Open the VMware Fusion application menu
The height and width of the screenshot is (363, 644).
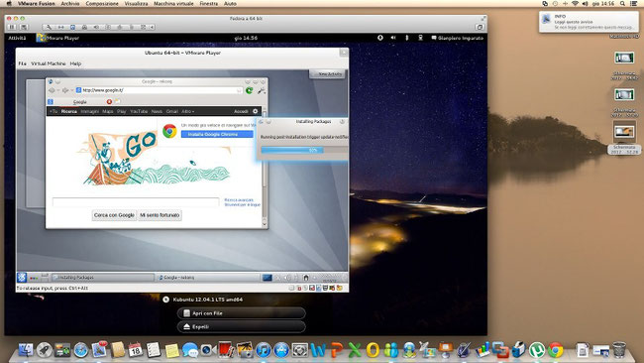(36, 3)
